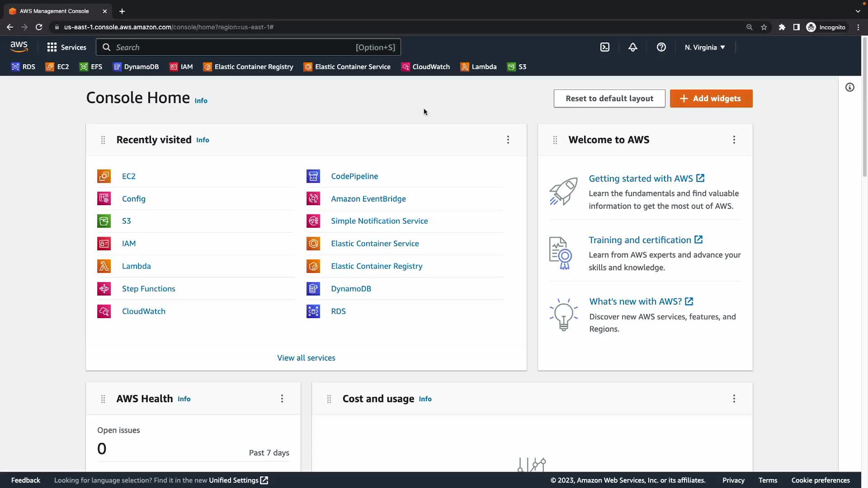
Task: Click the Lambda icon in Recently visited
Action: [104, 266]
